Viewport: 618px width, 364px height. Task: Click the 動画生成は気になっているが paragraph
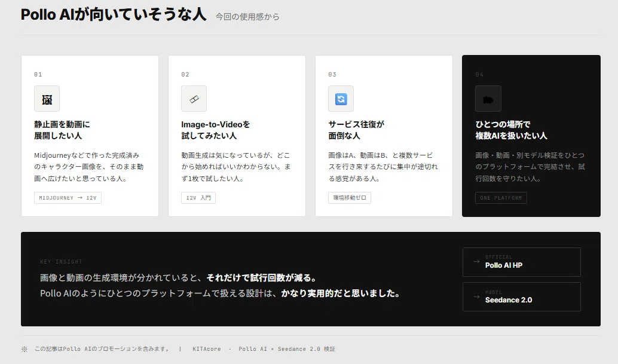[236, 167]
